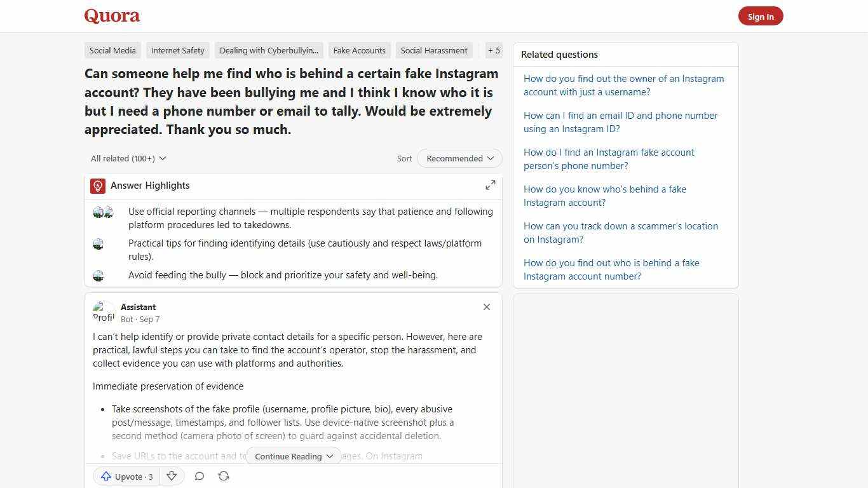This screenshot has height=488, width=868.
Task: Show the 5 hidden topic tags
Action: [494, 50]
